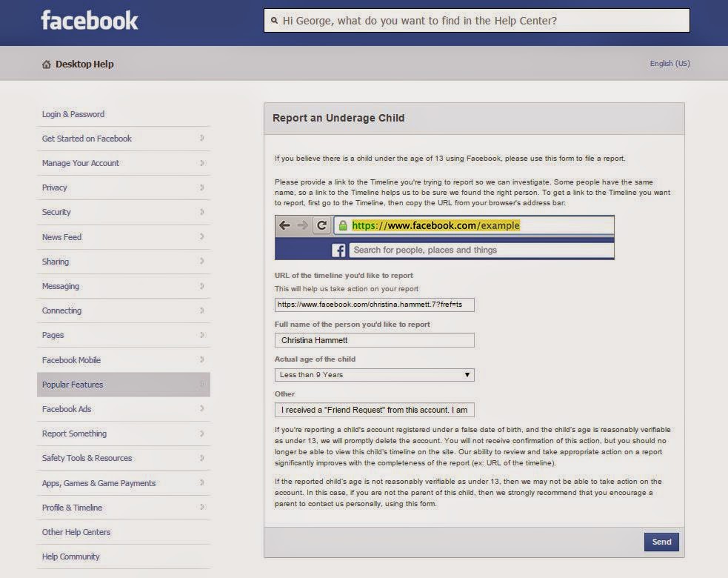This screenshot has height=578, width=728.
Task: Open the Help Community link
Action: [70, 557]
